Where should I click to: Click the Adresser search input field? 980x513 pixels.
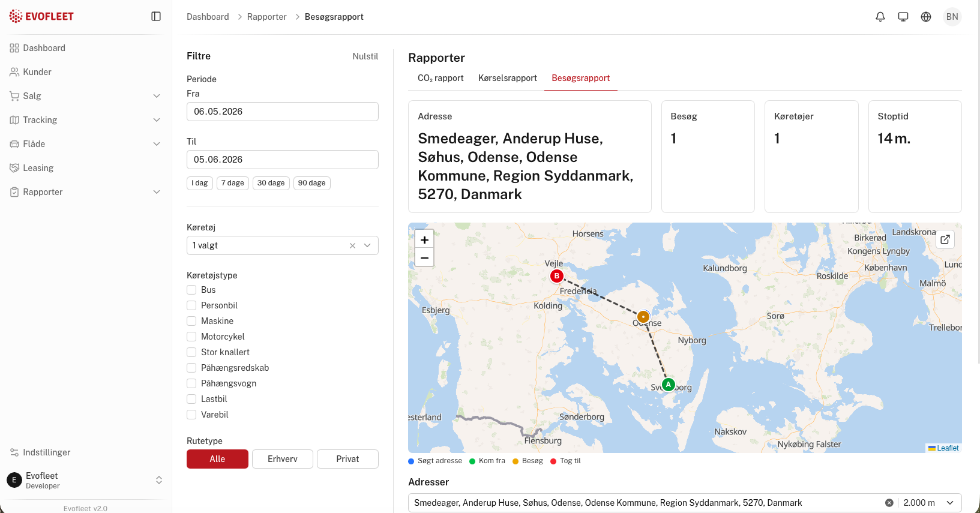[x=646, y=503]
